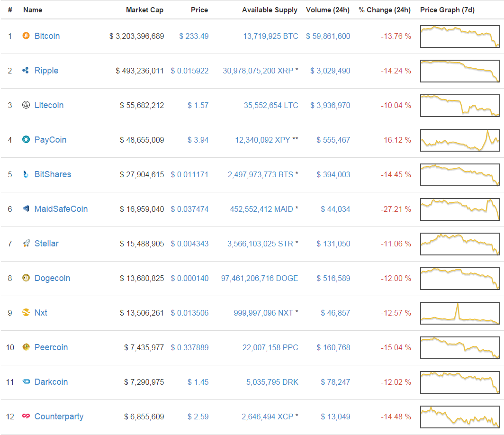Click the Price Graph (7d) column header
The image size is (504, 435).
447,10
